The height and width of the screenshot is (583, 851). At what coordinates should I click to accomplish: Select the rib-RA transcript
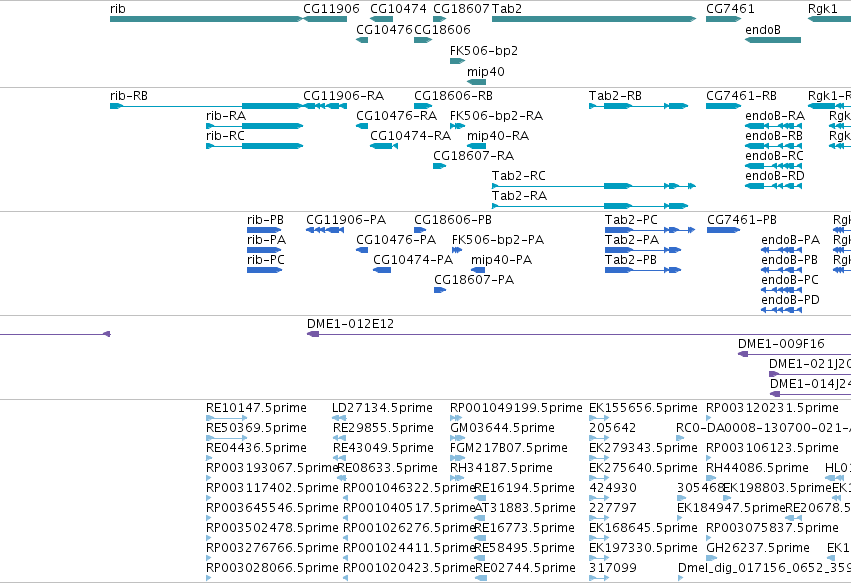coord(255,126)
